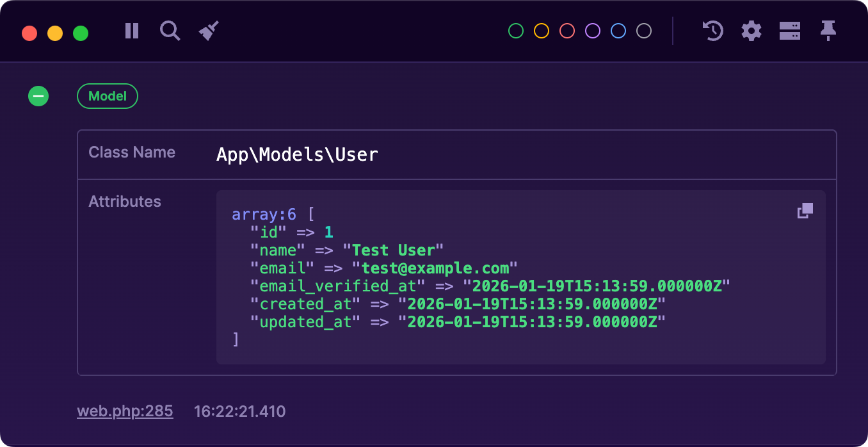Collapse the Model entry with the minus button

(x=38, y=96)
